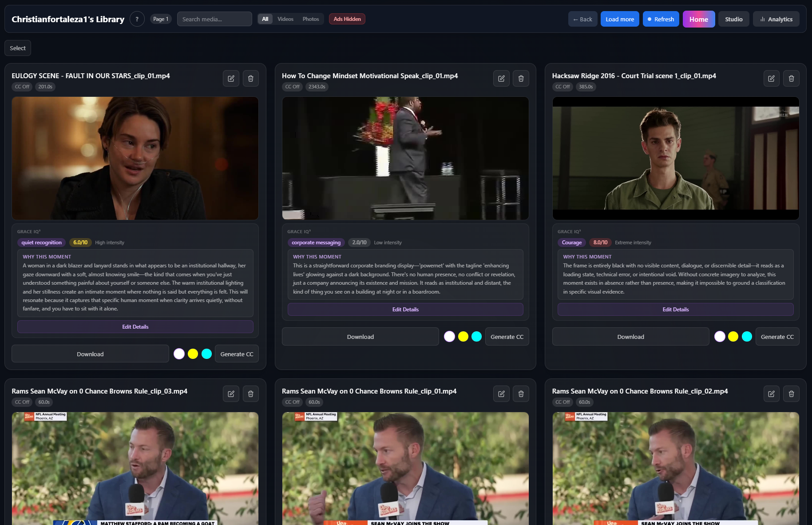Viewport: 812px width, 525px height.
Task: Choose cyan swatch on How To Change Mindset clip
Action: pyautogui.click(x=476, y=337)
